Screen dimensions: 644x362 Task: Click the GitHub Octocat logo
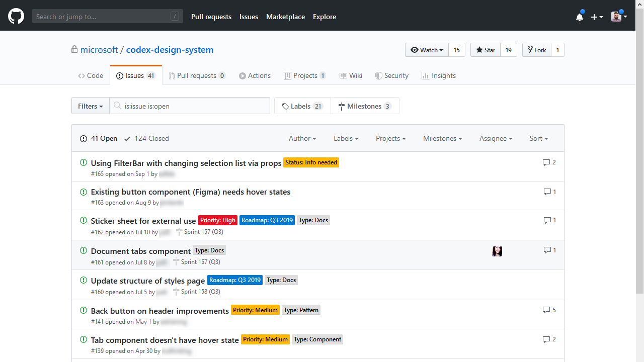pos(16,17)
